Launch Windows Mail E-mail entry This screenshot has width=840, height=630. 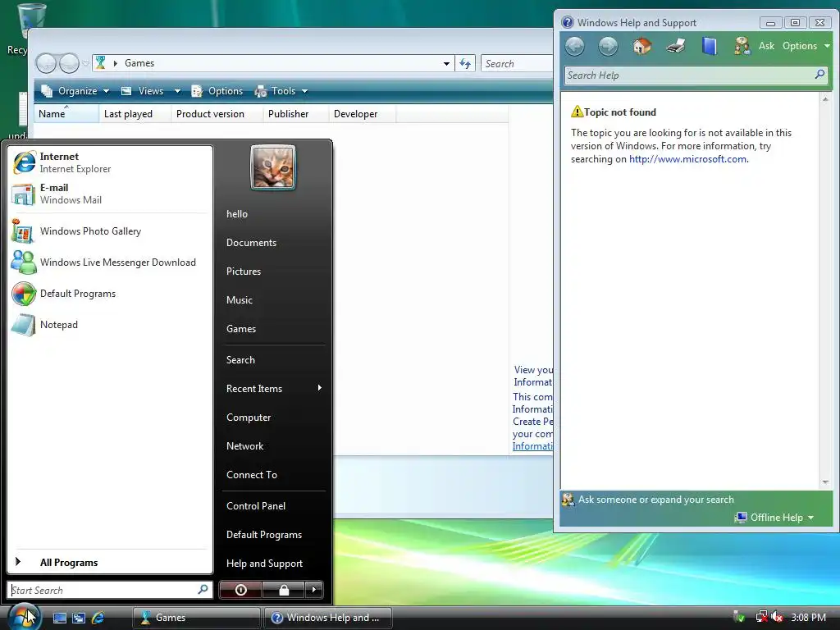pos(110,194)
